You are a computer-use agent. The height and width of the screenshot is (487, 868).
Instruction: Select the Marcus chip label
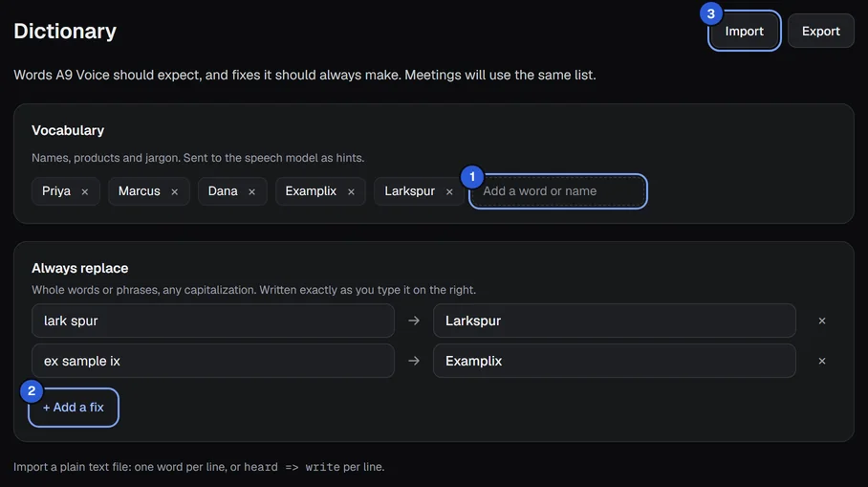(x=140, y=191)
